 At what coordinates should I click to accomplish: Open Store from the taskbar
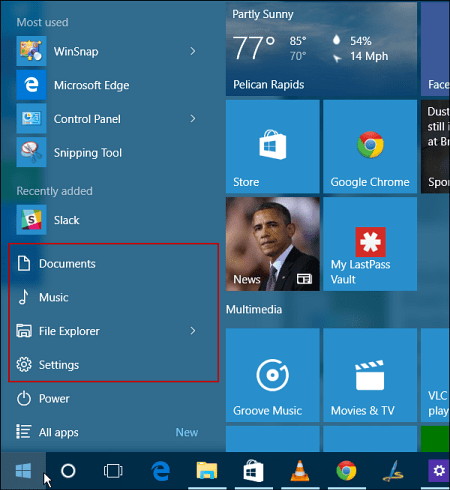253,471
